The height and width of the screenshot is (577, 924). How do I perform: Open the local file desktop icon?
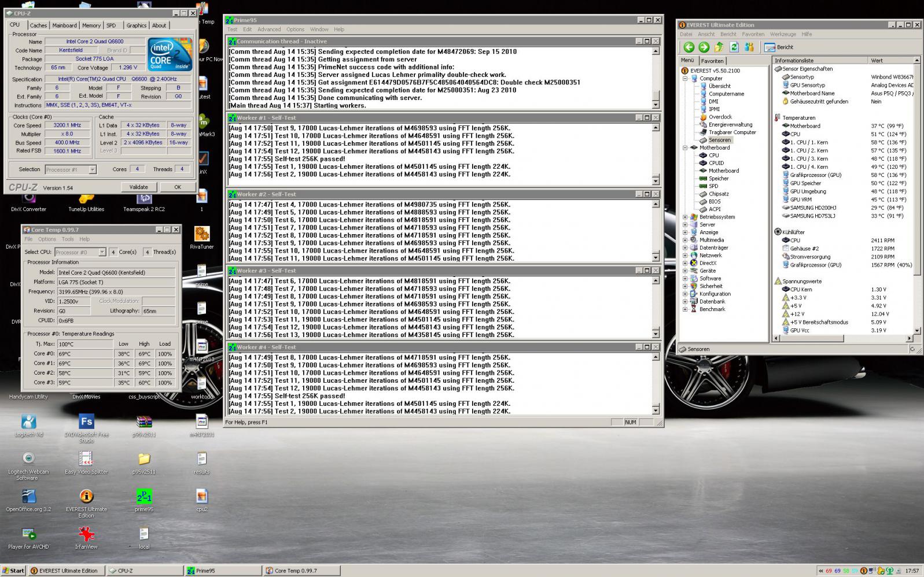[x=144, y=538]
